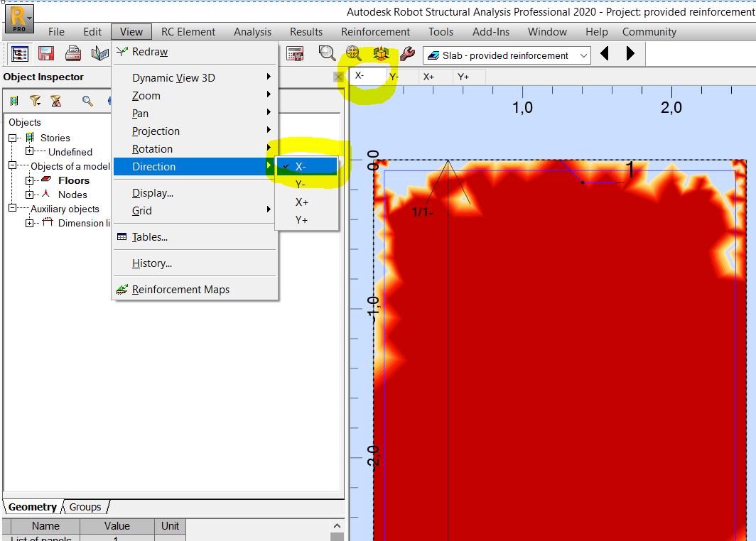The width and height of the screenshot is (756, 541).
Task: Choose Y- direction in submenu
Action: [307, 184]
